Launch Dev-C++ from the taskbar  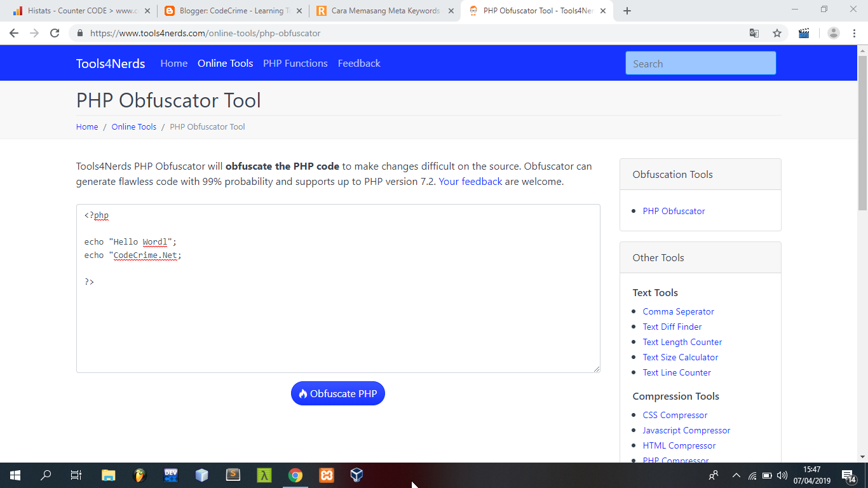tap(170, 475)
